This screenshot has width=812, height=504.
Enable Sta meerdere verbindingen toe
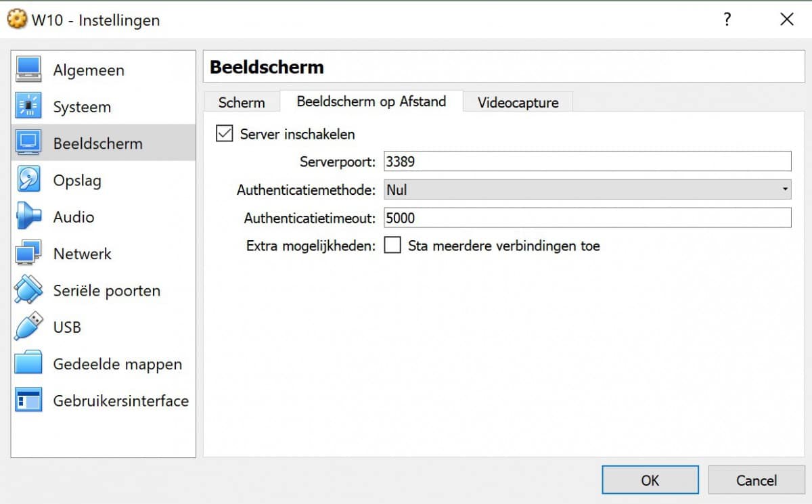[x=392, y=245]
